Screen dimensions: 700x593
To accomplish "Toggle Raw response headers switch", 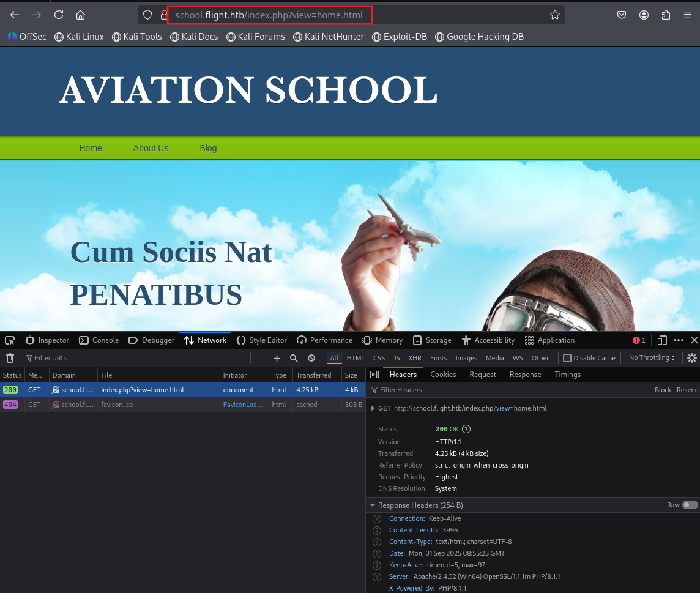I will click(x=690, y=505).
